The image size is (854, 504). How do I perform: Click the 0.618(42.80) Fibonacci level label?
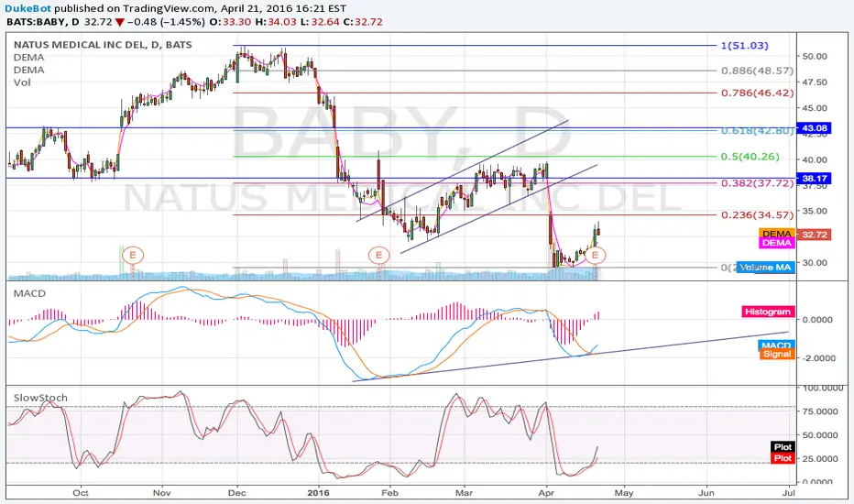click(x=757, y=131)
